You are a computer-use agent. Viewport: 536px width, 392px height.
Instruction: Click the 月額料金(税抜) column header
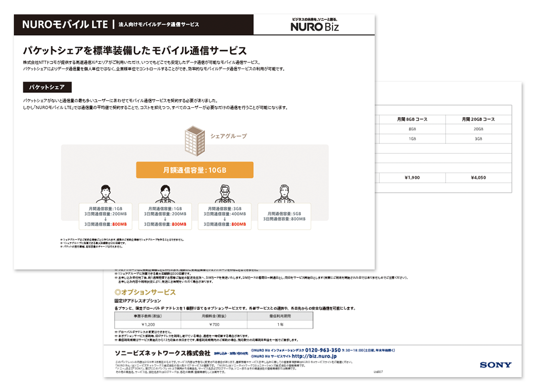click(214, 316)
